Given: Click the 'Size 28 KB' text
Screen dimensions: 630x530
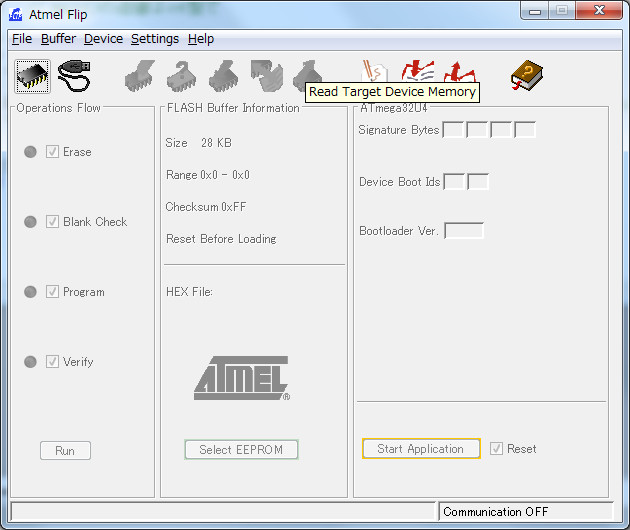Looking at the screenshot, I should pos(198,143).
